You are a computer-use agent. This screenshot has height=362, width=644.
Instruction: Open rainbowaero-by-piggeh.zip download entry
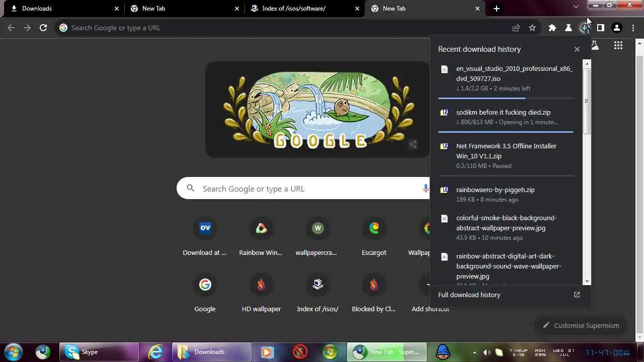coord(506,194)
